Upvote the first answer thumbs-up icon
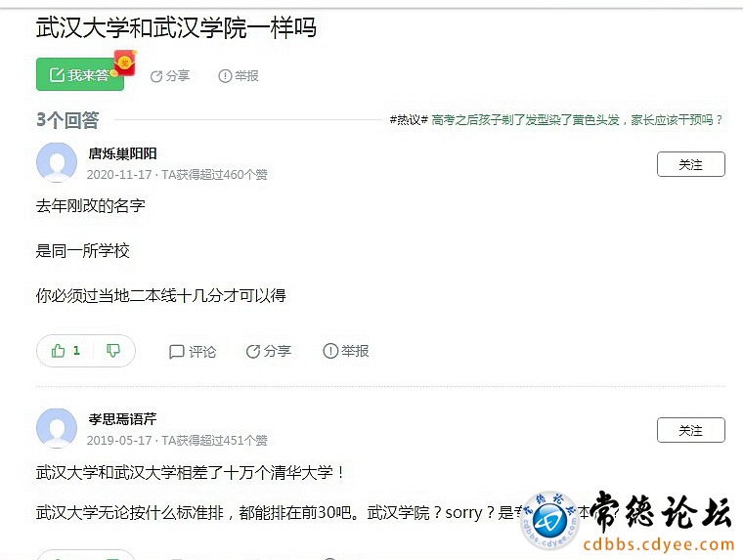743x560 pixels. (x=59, y=351)
